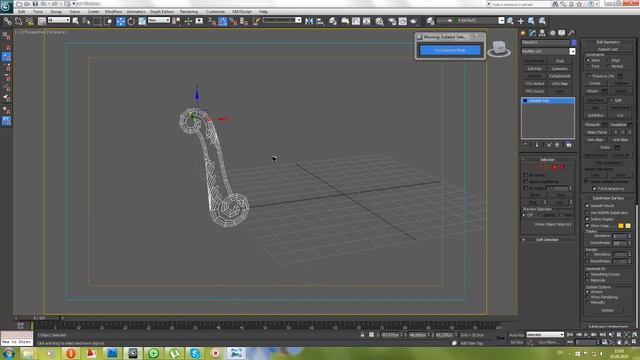The width and height of the screenshot is (640, 360).
Task: Click the Exit Isolation Mode button
Action: [x=450, y=50]
